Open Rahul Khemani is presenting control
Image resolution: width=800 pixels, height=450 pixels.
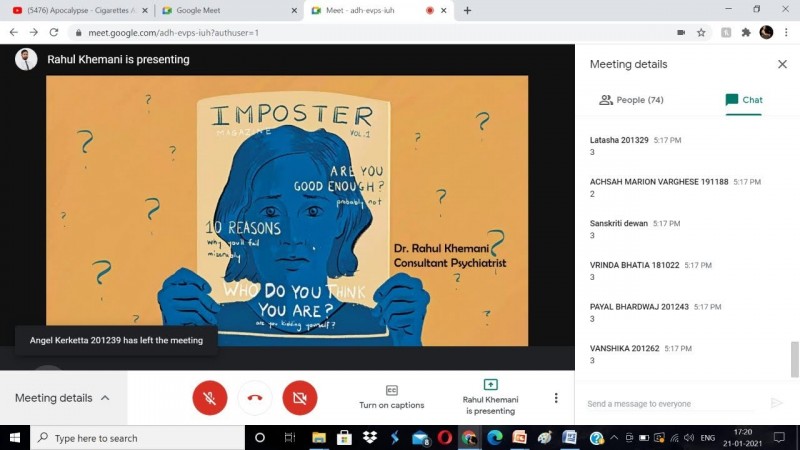(x=490, y=397)
